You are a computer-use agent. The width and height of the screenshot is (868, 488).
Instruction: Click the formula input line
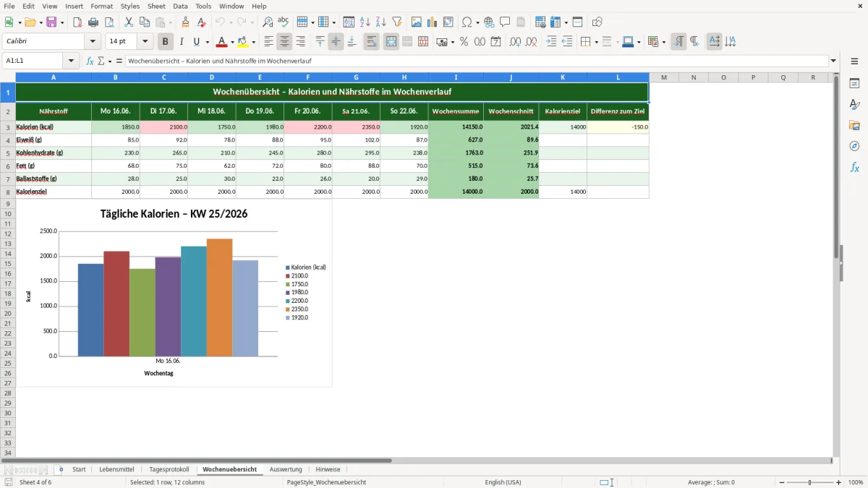[x=477, y=61]
